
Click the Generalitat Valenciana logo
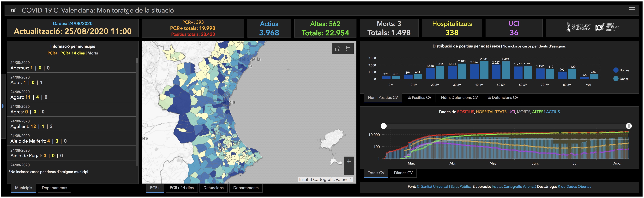pos(578,27)
